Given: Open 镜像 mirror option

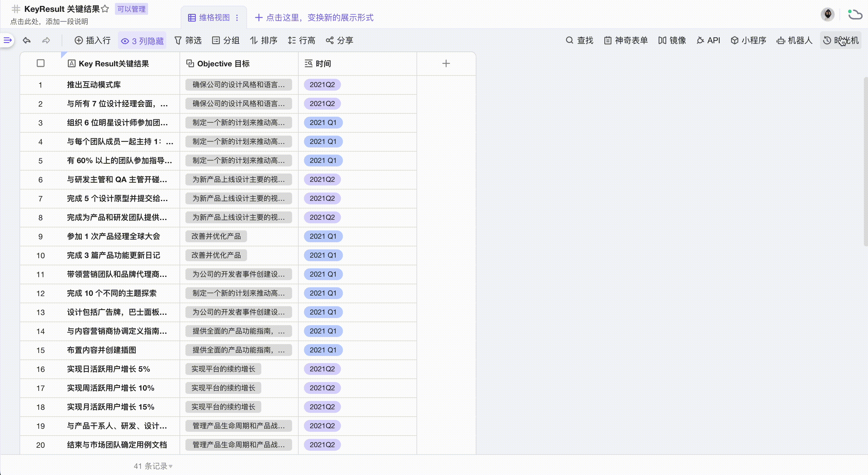Looking at the screenshot, I should (x=672, y=41).
